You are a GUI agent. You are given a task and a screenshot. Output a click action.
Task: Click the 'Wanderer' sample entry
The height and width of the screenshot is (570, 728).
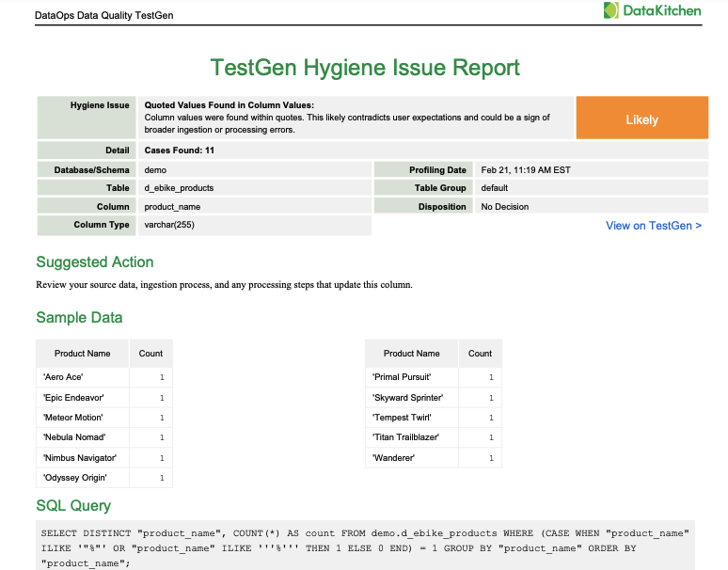[x=395, y=458]
